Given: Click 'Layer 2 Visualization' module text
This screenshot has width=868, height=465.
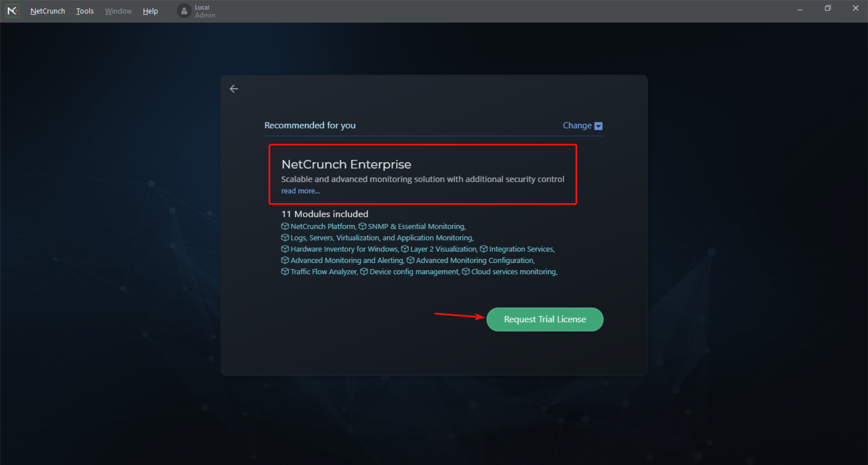Looking at the screenshot, I should [443, 249].
